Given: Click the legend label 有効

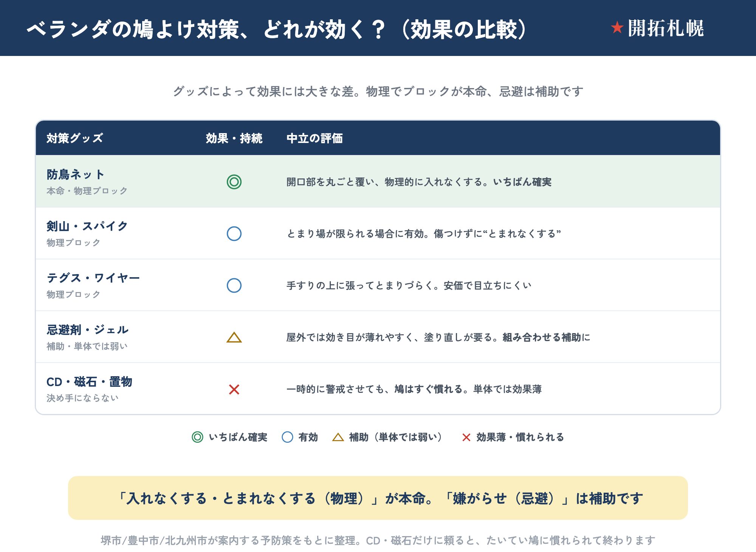Looking at the screenshot, I should pyautogui.click(x=308, y=437).
